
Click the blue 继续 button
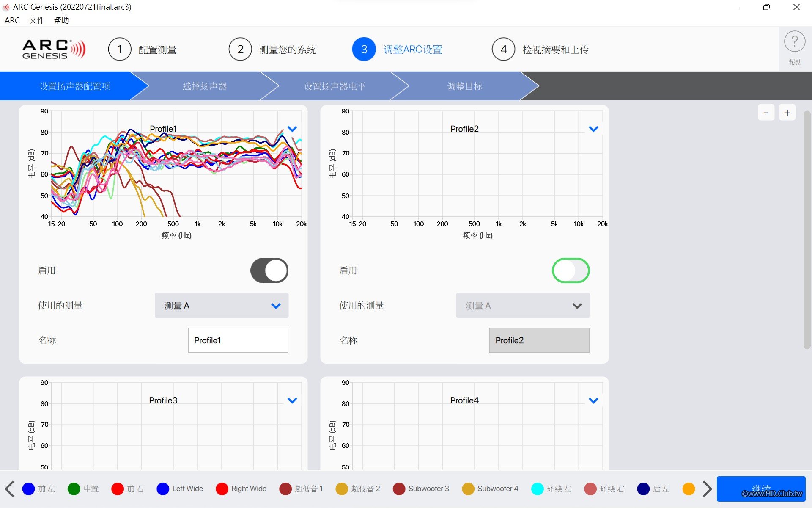[761, 489]
